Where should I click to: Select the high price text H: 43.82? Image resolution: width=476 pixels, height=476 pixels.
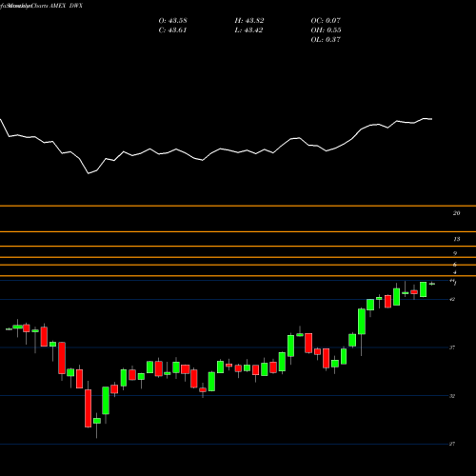[x=249, y=21]
